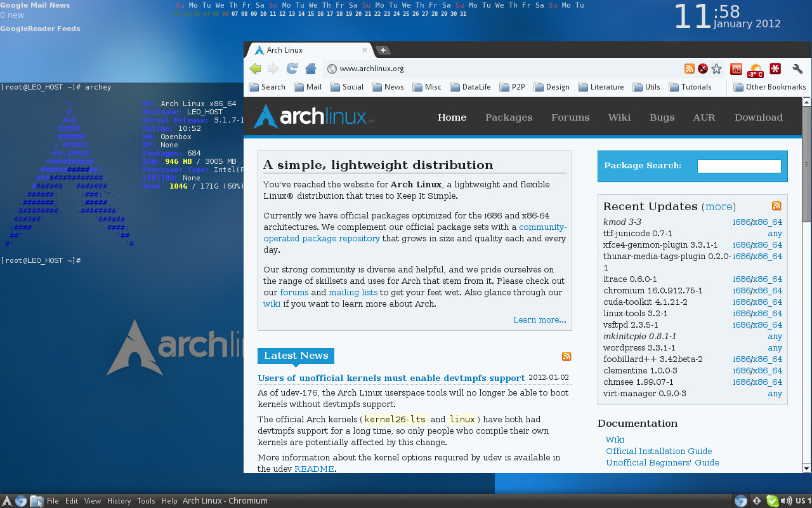This screenshot has height=508, width=812.
Task: Click the network status tray icon
Action: (756, 501)
